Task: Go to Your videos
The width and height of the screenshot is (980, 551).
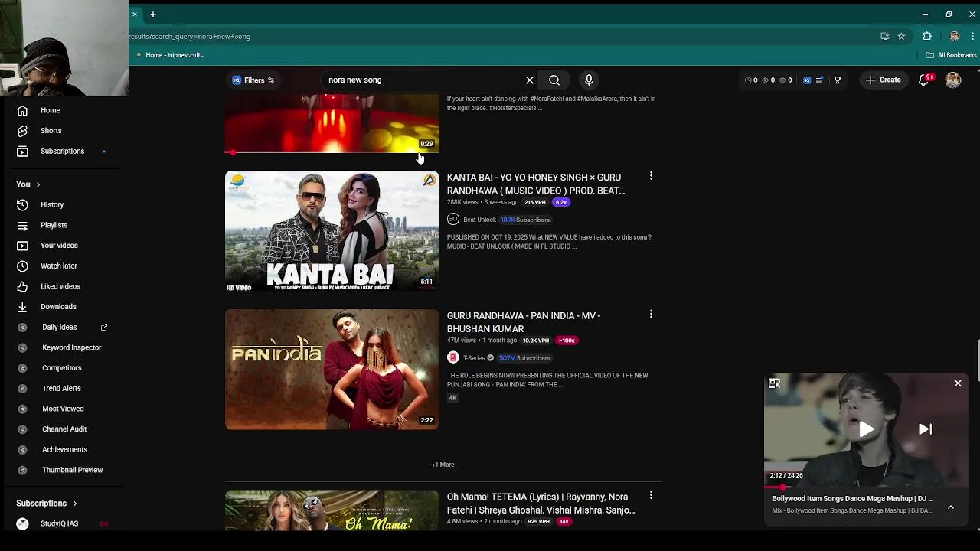Action: coord(59,246)
